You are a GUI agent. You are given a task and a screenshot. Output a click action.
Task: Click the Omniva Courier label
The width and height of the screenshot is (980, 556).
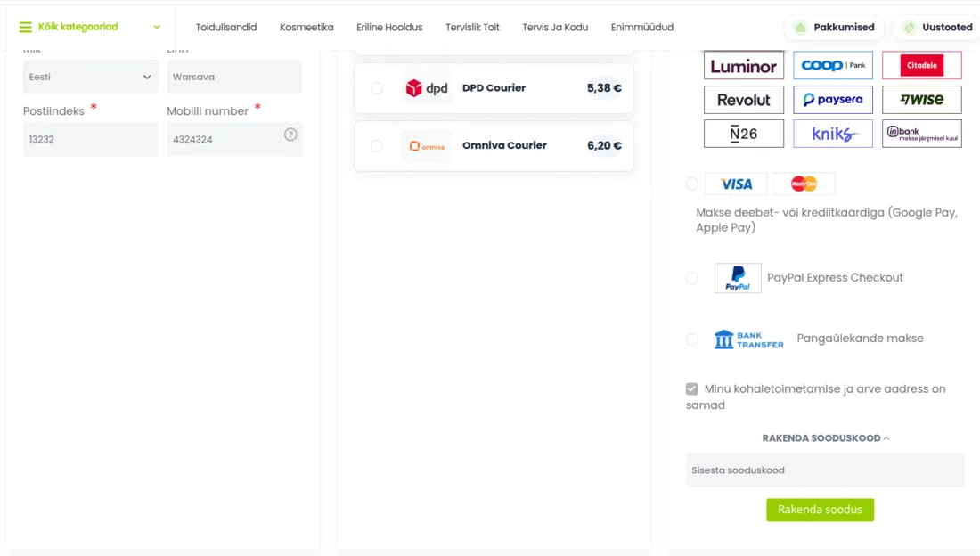click(504, 146)
